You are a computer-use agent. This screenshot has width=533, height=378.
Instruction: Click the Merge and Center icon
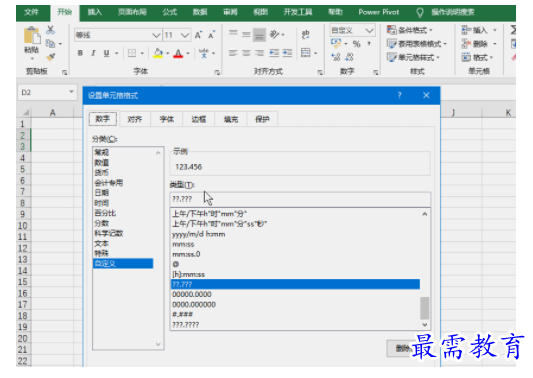tap(306, 53)
